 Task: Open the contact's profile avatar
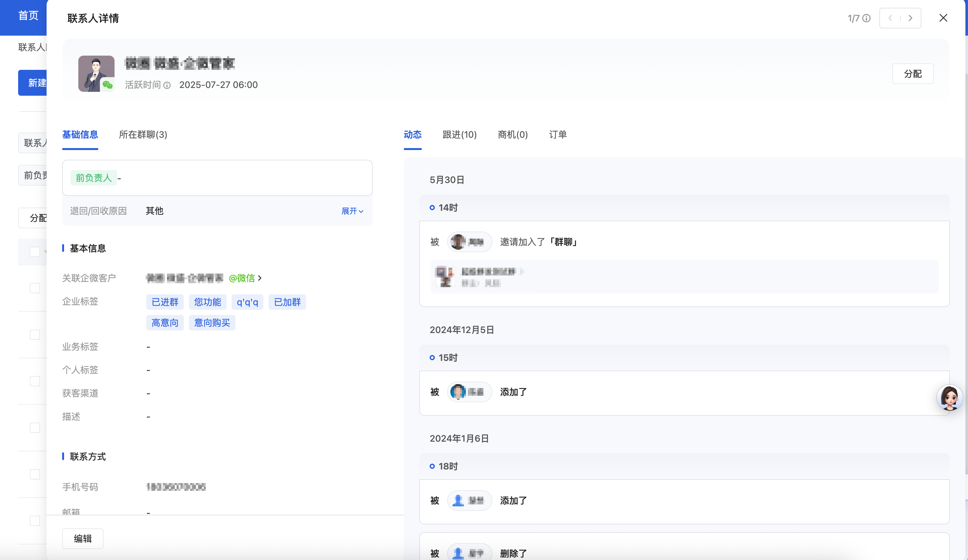(96, 73)
